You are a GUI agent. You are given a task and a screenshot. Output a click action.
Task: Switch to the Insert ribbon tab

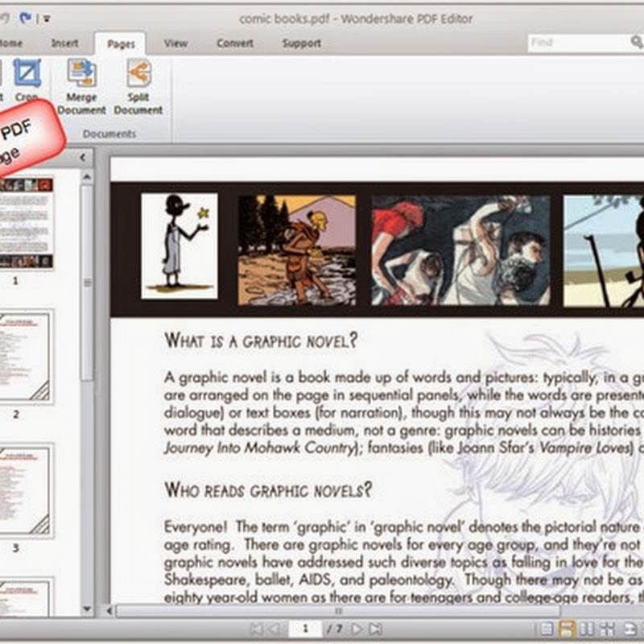pyautogui.click(x=64, y=43)
